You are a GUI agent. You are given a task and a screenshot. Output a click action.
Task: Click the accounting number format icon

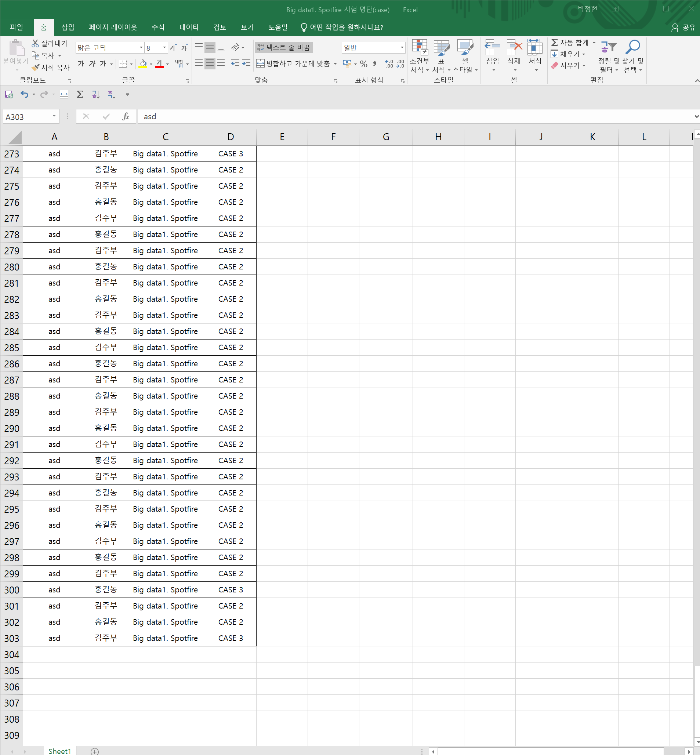point(347,63)
